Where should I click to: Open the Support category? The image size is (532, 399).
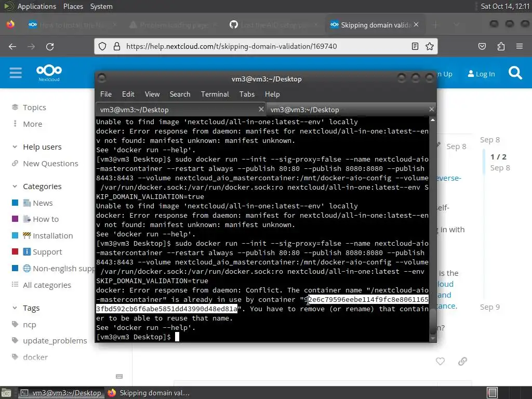47,252
